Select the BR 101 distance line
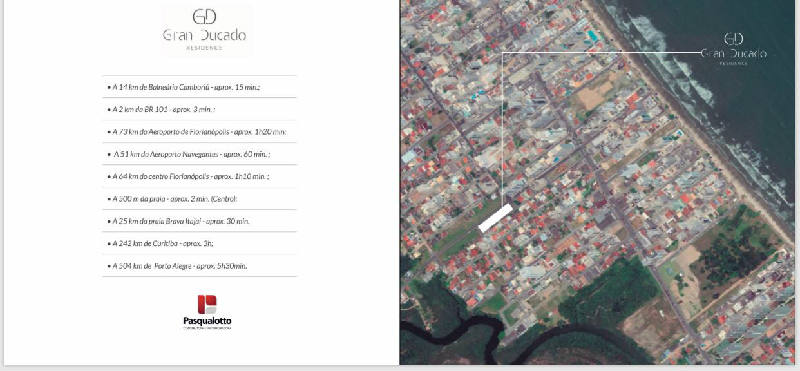 161,109
